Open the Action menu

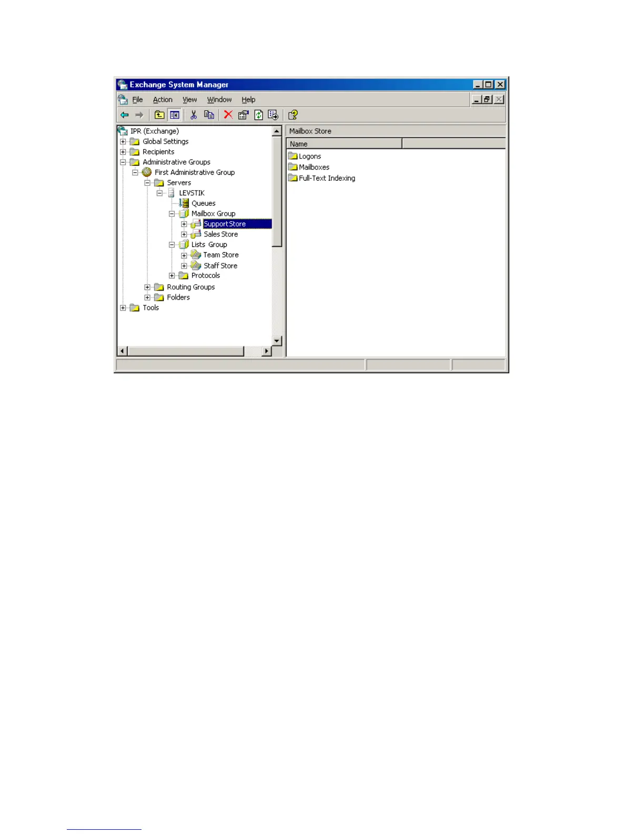pyautogui.click(x=163, y=100)
